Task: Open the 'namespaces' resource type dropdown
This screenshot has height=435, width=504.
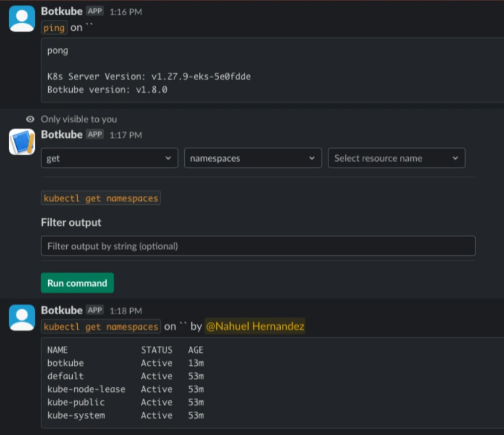Action: (252, 158)
